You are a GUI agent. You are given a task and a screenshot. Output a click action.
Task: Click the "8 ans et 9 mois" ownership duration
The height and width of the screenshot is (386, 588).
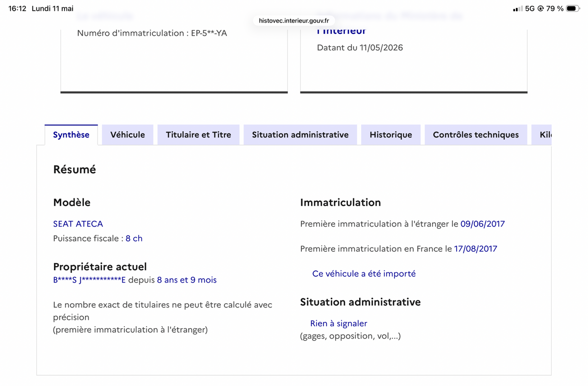(x=187, y=280)
